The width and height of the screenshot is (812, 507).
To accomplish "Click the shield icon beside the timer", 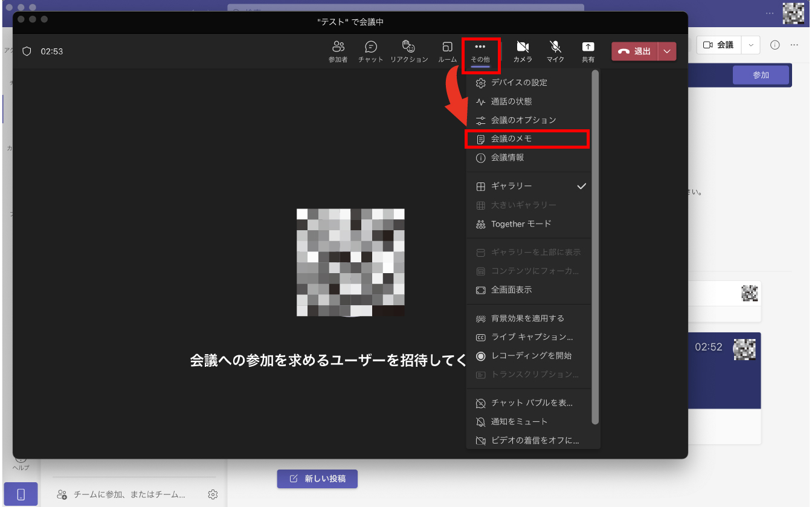I will click(x=27, y=51).
